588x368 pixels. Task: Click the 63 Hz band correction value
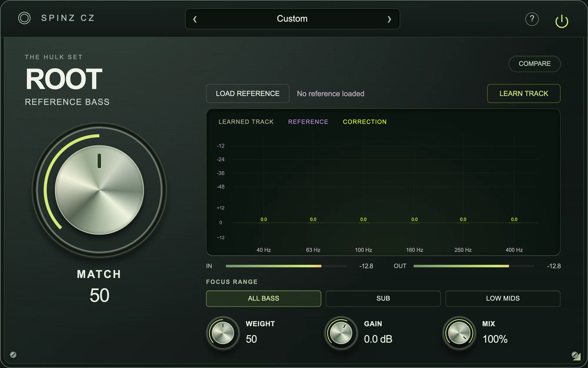(x=313, y=219)
